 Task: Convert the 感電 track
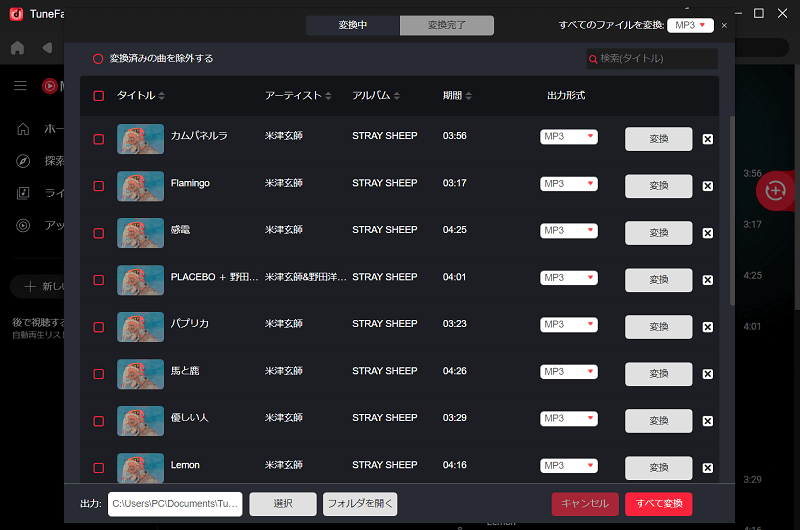click(659, 233)
